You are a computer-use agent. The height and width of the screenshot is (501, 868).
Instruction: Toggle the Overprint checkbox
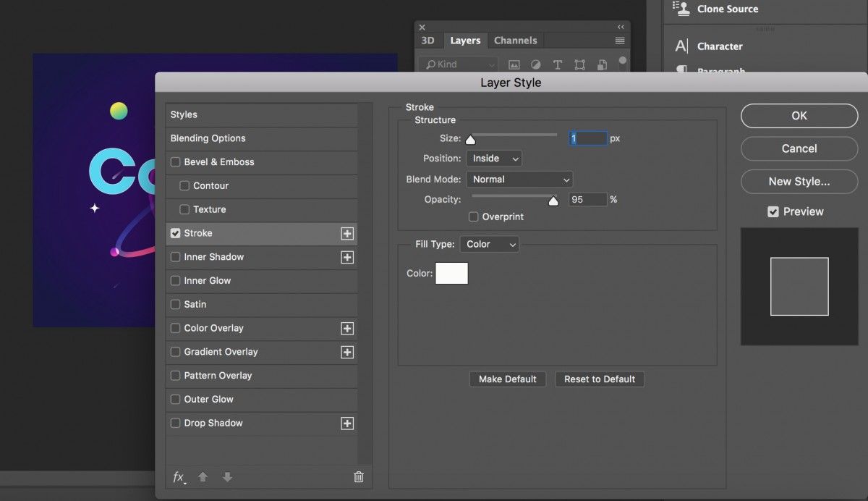pos(474,216)
